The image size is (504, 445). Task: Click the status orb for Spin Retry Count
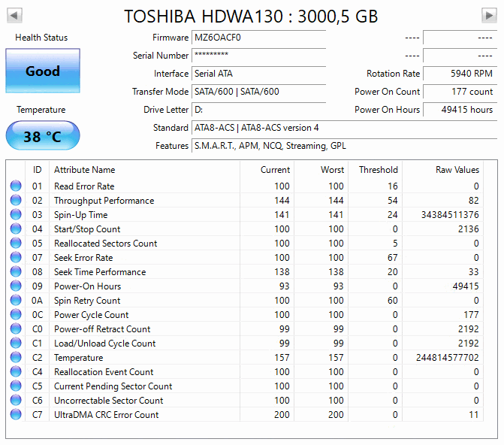click(16, 300)
